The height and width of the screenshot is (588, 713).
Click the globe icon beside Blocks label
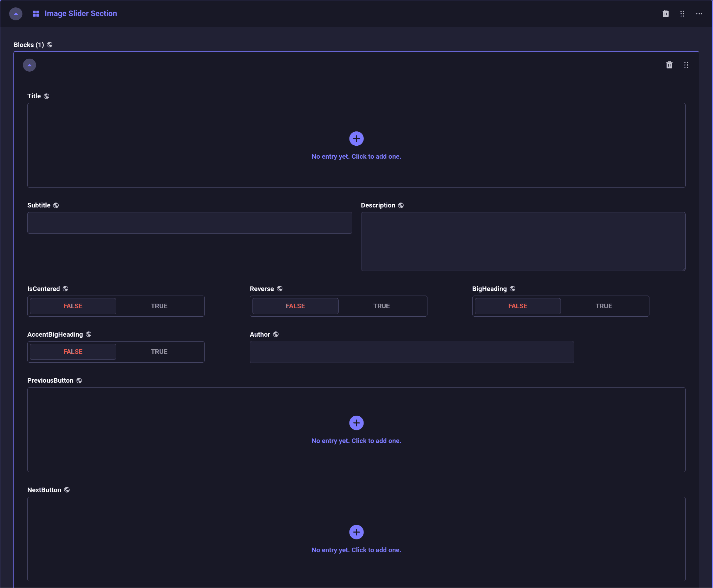50,45
